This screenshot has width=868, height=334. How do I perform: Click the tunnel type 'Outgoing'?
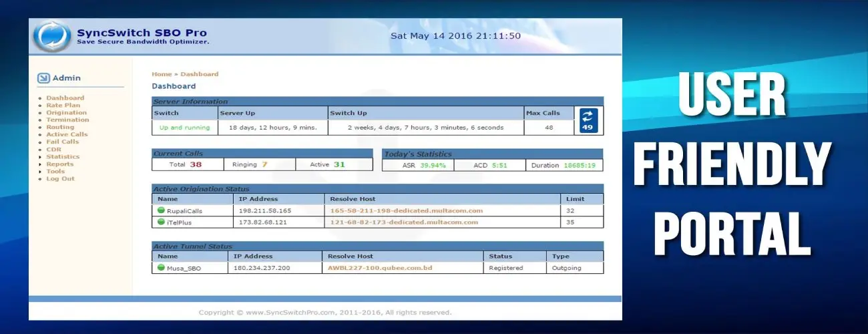coord(566,268)
